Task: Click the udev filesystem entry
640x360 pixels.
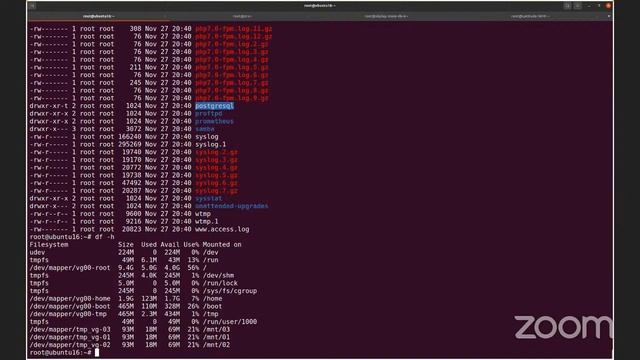Action: [37, 253]
